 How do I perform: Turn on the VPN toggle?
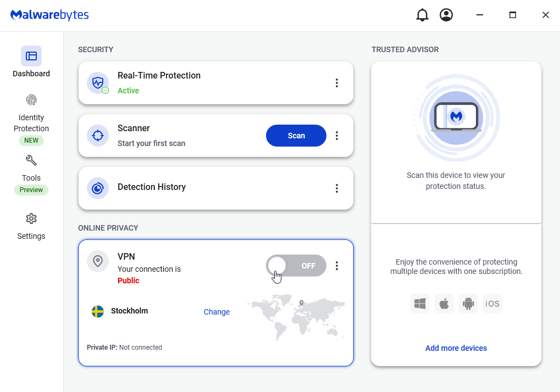point(296,266)
